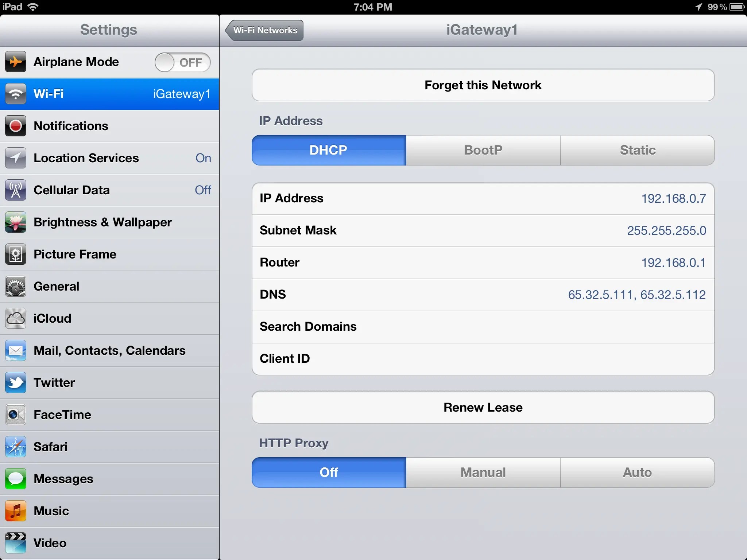Open the Music note icon
The height and width of the screenshot is (560, 747).
pyautogui.click(x=16, y=511)
